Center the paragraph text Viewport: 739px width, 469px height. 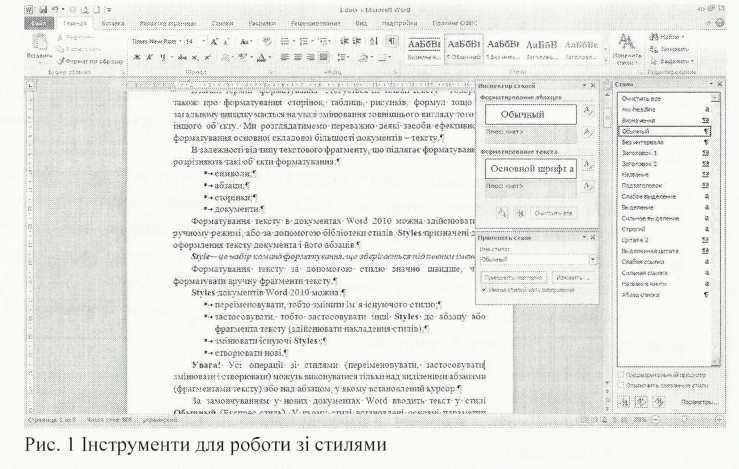(297, 57)
